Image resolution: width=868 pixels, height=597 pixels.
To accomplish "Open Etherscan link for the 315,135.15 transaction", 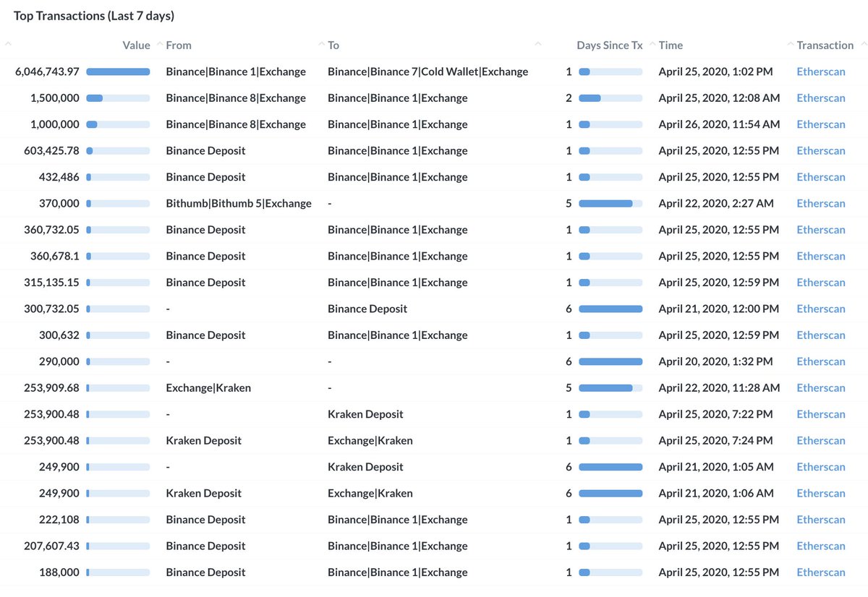I will point(821,283).
